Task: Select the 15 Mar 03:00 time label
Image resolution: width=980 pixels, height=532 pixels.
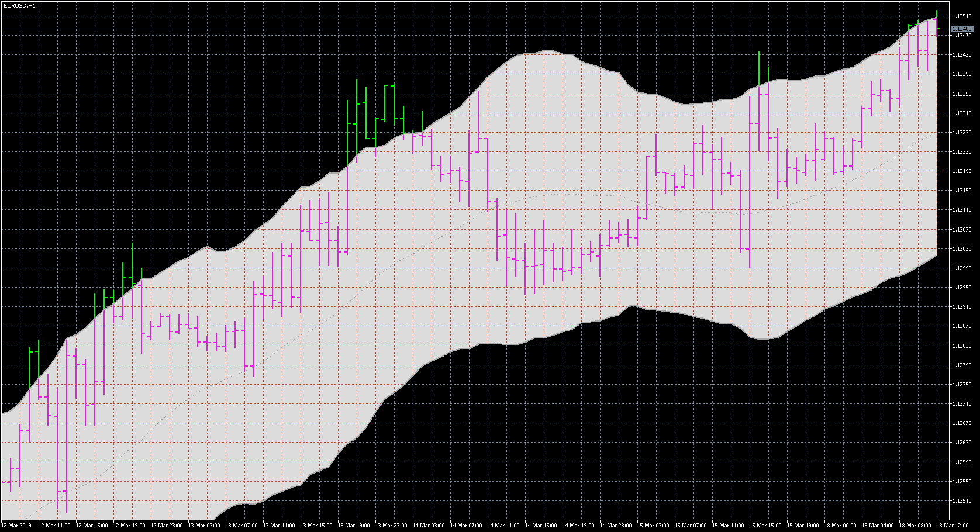Action: [653, 526]
